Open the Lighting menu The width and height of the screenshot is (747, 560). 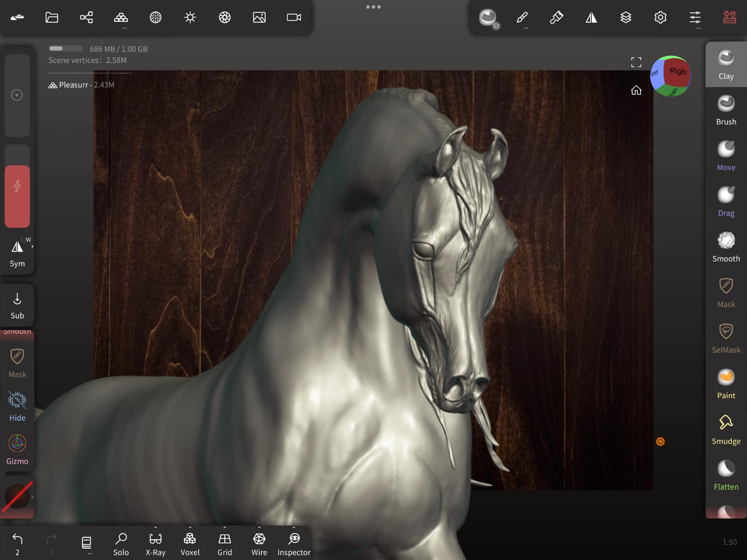pos(190,18)
